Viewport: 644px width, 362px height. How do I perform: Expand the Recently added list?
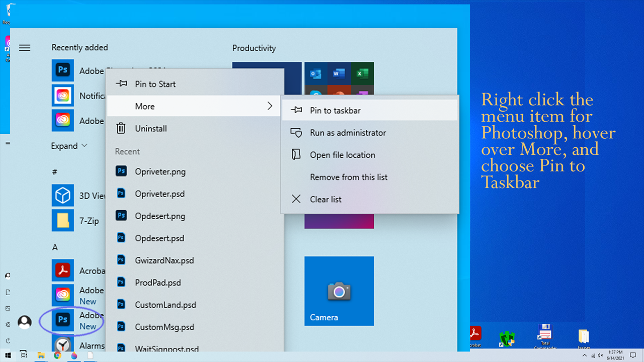[69, 146]
